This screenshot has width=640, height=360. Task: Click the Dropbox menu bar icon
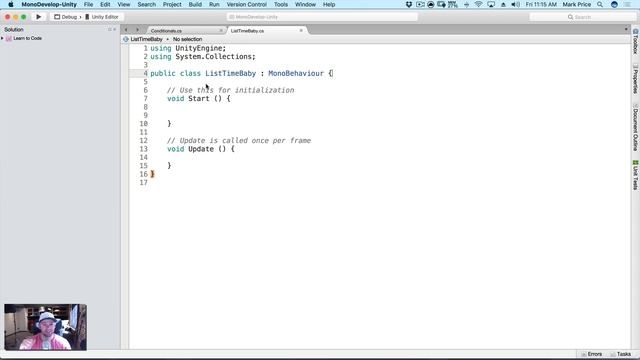pyautogui.click(x=409, y=4)
